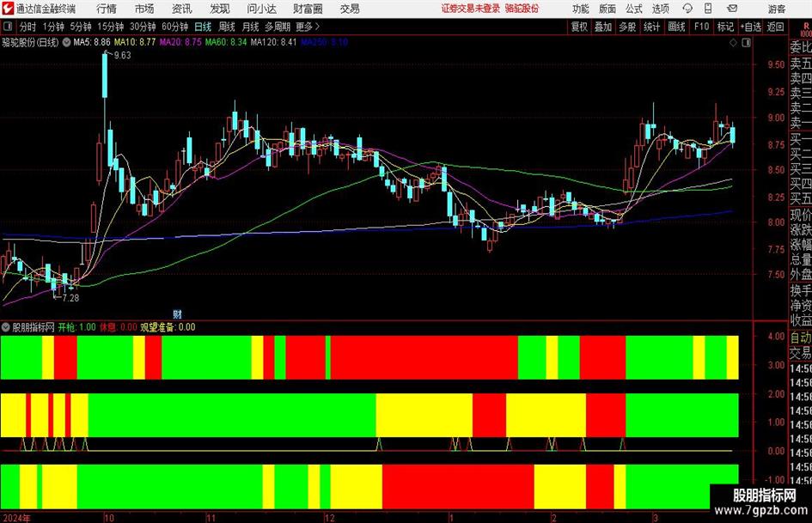
Task: Open the 版面 menu
Action: (x=607, y=9)
